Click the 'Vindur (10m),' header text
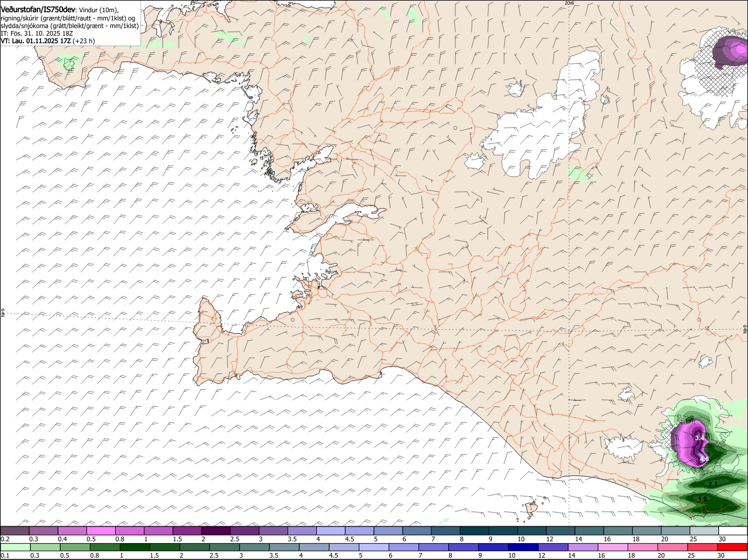 pyautogui.click(x=99, y=10)
